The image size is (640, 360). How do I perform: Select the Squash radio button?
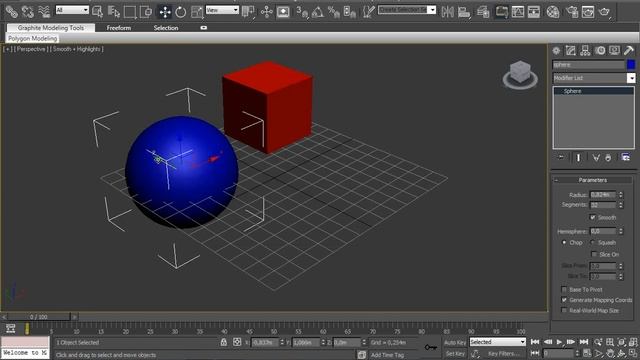(593, 242)
